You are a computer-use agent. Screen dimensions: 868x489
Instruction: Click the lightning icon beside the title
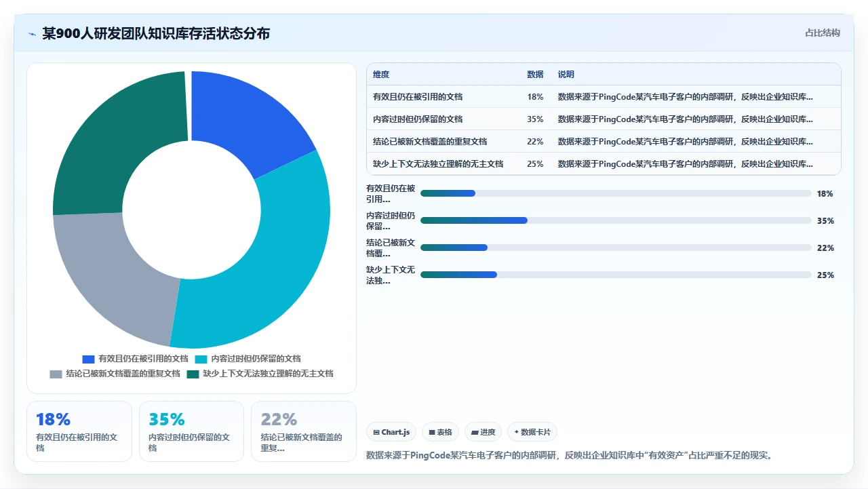pos(32,33)
